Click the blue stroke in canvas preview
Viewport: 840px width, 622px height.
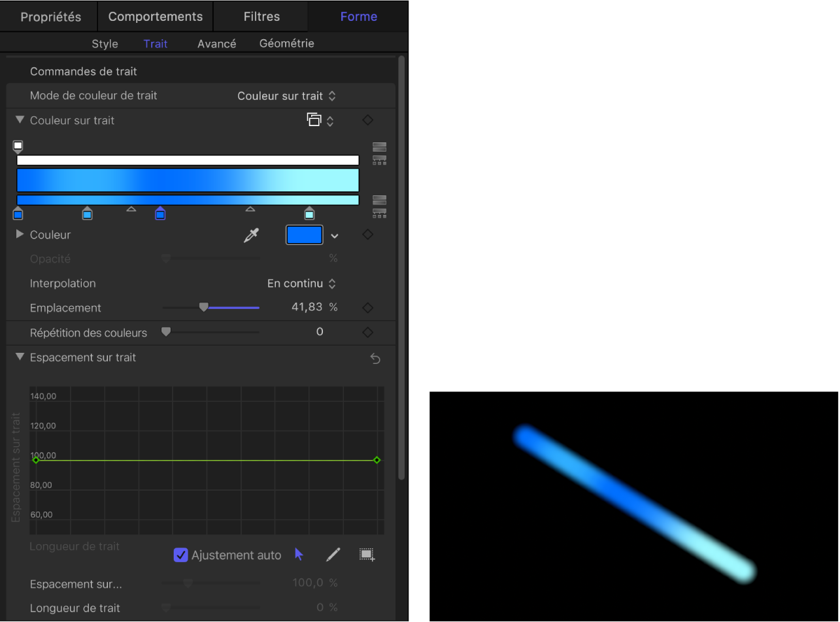point(633,504)
